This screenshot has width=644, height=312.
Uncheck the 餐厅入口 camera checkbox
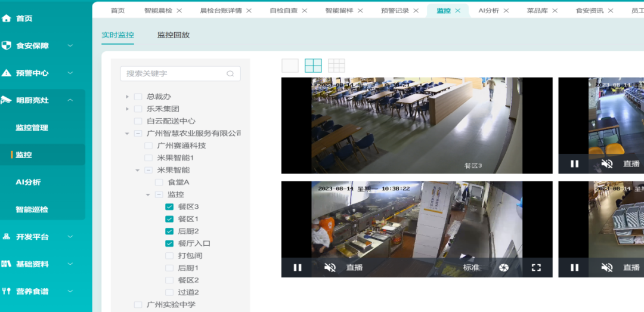coord(169,243)
